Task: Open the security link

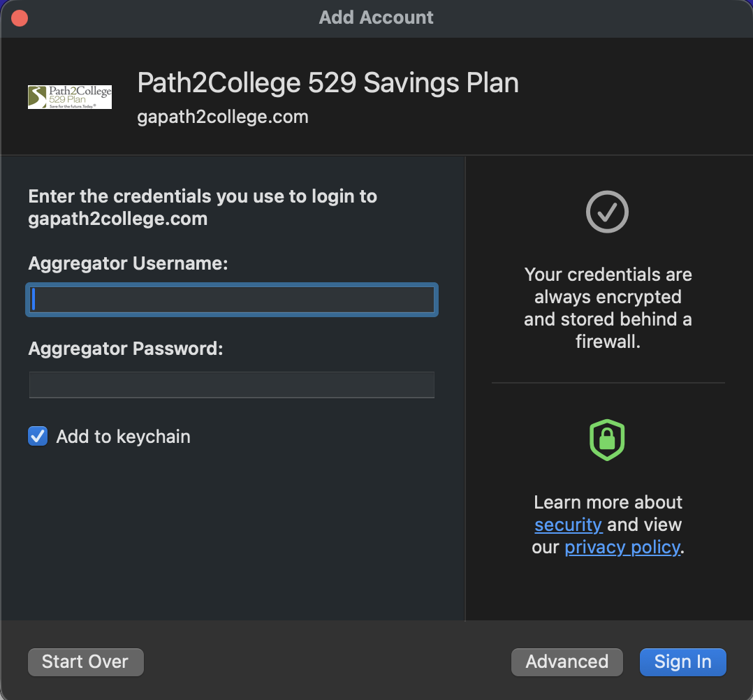Action: point(568,525)
